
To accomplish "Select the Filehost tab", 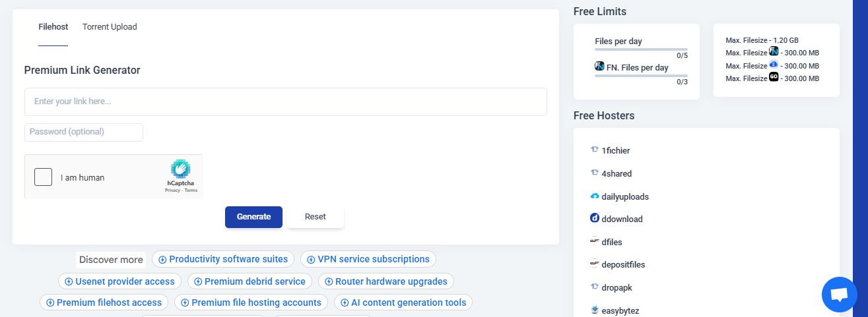I will 53,27.
